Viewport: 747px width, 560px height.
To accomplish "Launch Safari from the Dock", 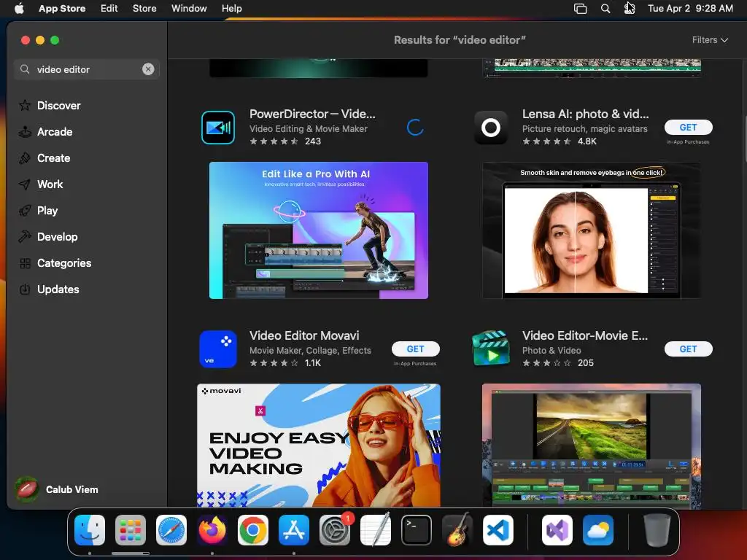I will coord(171,530).
